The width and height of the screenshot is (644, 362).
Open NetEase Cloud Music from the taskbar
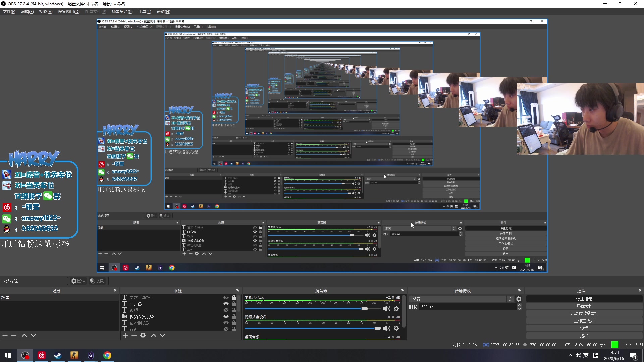41,355
